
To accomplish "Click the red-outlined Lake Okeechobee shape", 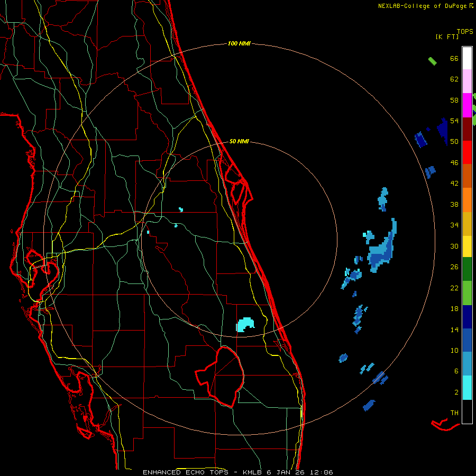I will (x=221, y=377).
